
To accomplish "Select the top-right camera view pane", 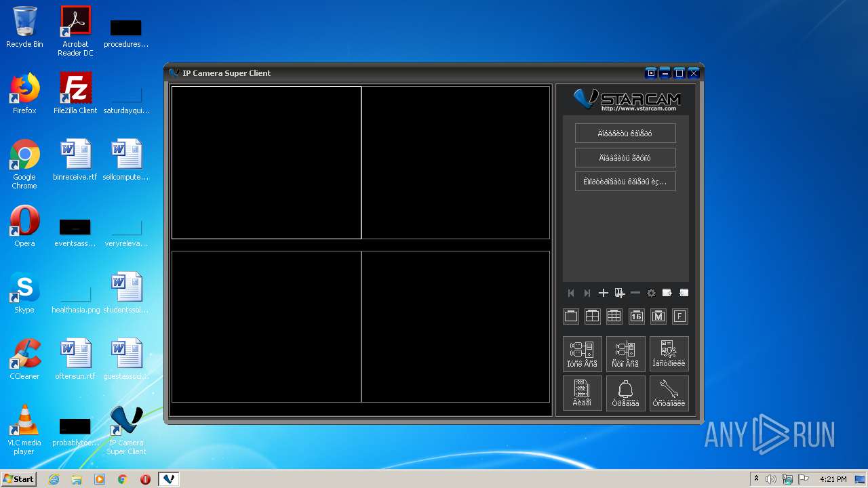I will click(x=456, y=163).
